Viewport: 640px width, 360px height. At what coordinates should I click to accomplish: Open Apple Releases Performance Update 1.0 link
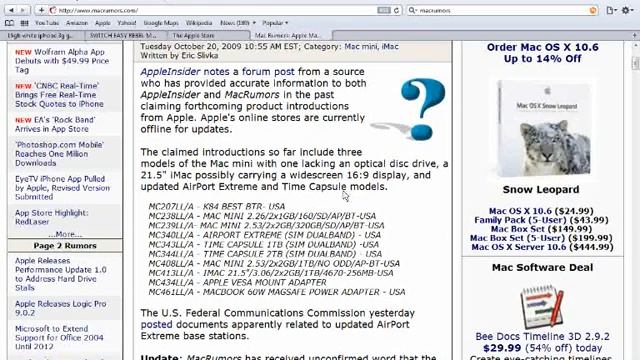61,274
